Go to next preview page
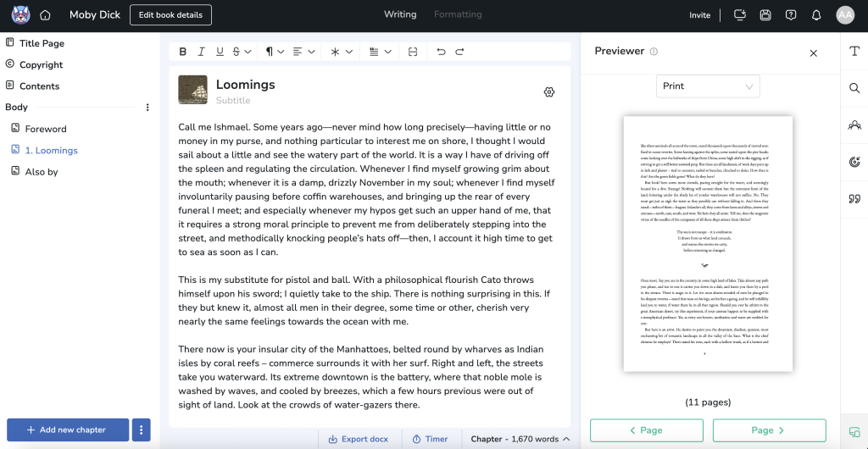 [x=769, y=430]
